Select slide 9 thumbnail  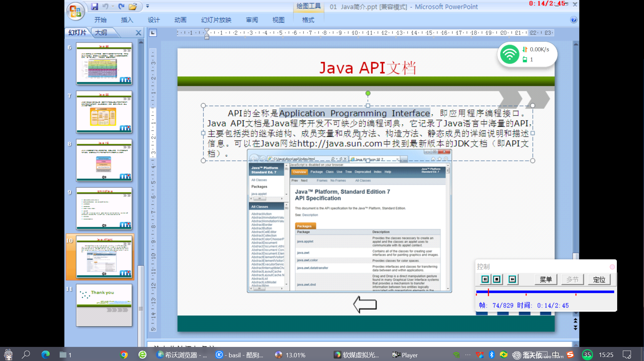click(x=104, y=208)
